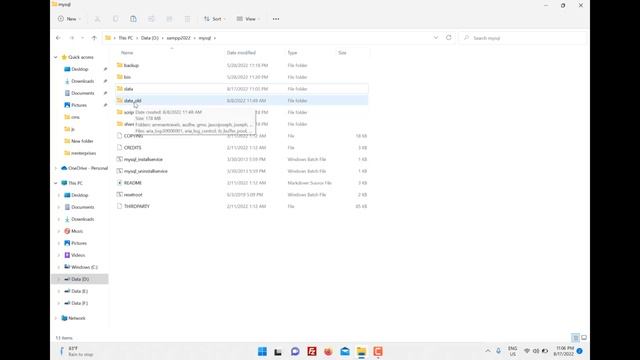The image size is (640, 360).
Task: Go back with the Back arrow
Action: [x=58, y=38]
